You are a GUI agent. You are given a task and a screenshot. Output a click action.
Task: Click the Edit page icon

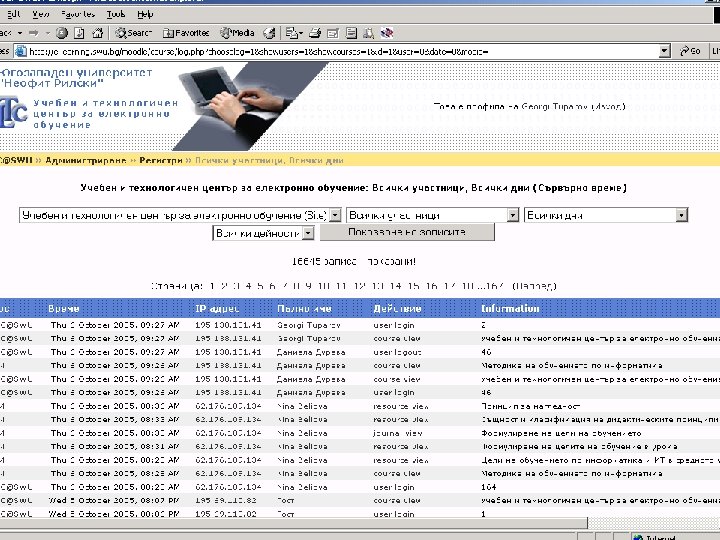(x=333, y=33)
